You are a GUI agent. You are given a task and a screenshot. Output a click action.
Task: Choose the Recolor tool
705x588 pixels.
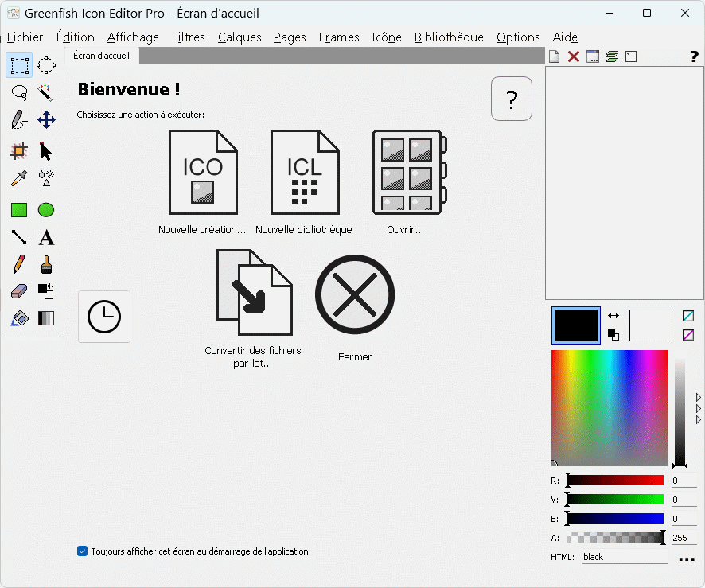[x=46, y=291]
